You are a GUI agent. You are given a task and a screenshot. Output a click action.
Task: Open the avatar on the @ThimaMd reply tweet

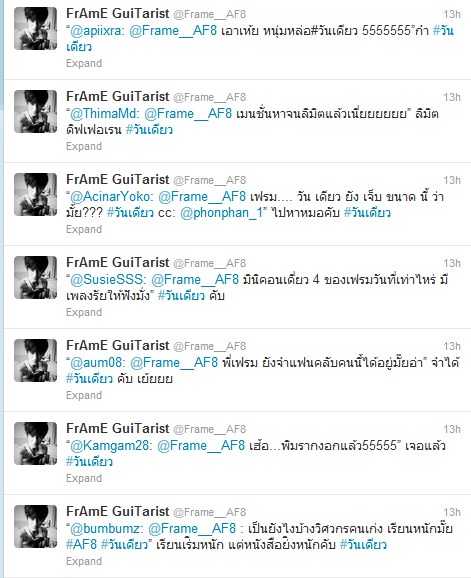pyautogui.click(x=35, y=111)
